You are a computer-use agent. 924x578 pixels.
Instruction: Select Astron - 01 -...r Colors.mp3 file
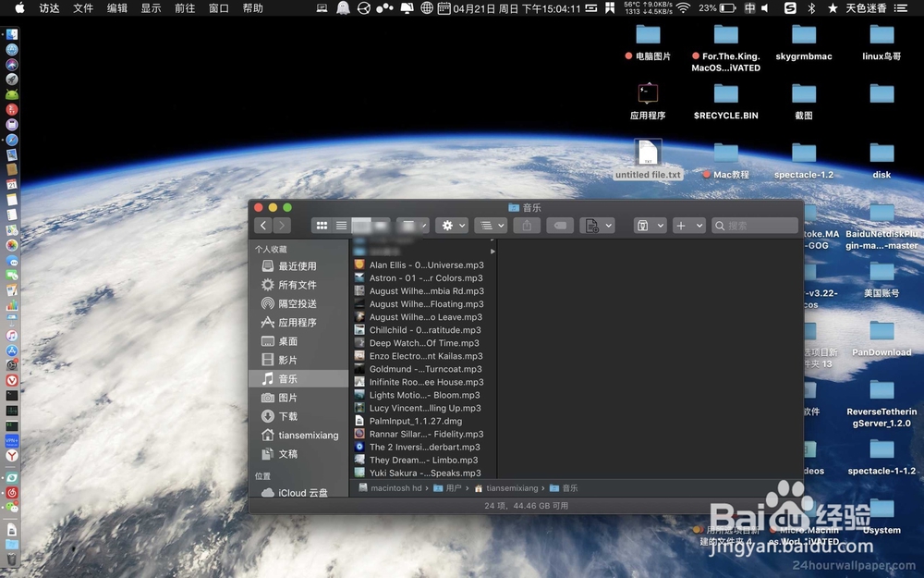(423, 277)
